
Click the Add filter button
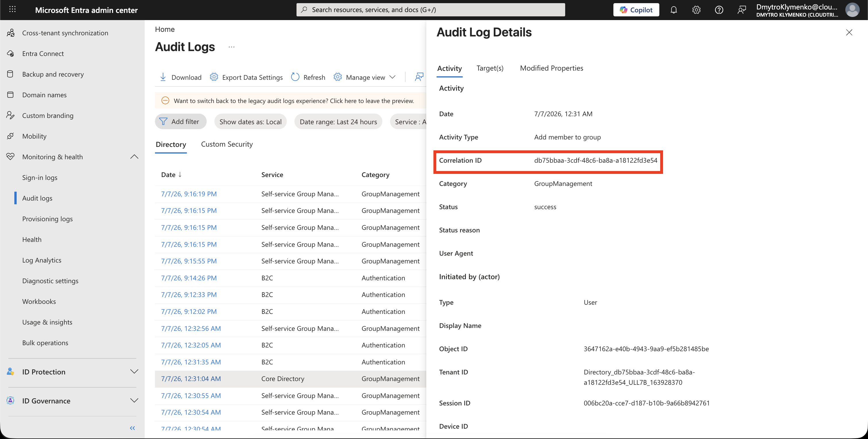(180, 121)
